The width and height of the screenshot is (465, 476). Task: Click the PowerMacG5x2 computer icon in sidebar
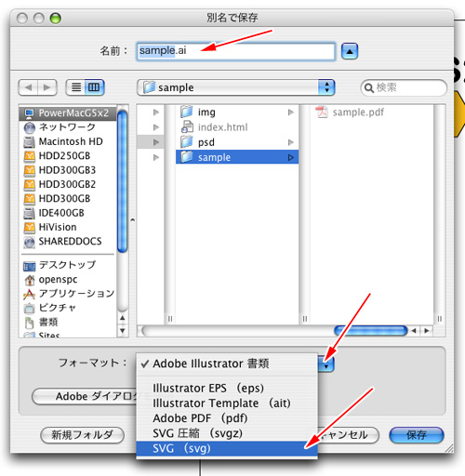(x=29, y=113)
